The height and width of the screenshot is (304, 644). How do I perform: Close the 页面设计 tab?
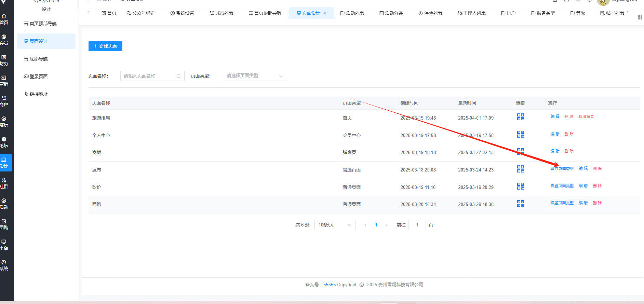pos(325,13)
